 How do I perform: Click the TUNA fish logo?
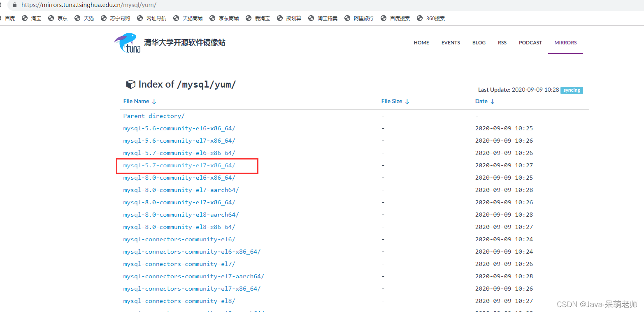coord(127,43)
